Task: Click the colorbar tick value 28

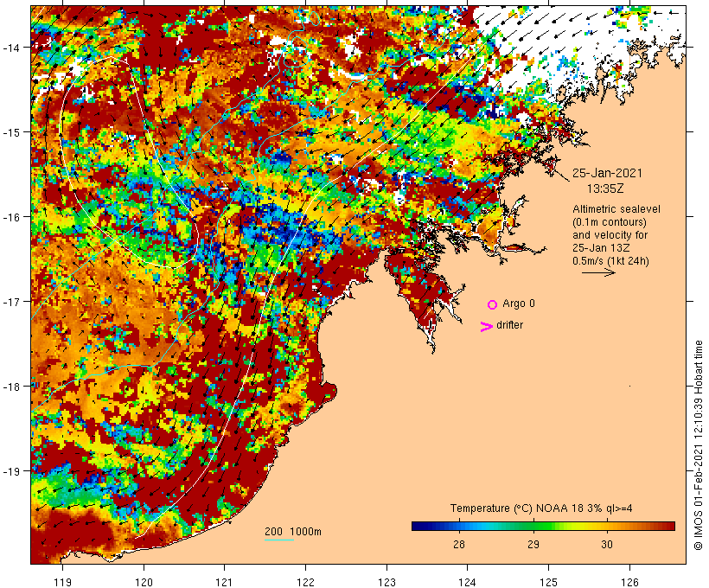Action: (x=459, y=544)
